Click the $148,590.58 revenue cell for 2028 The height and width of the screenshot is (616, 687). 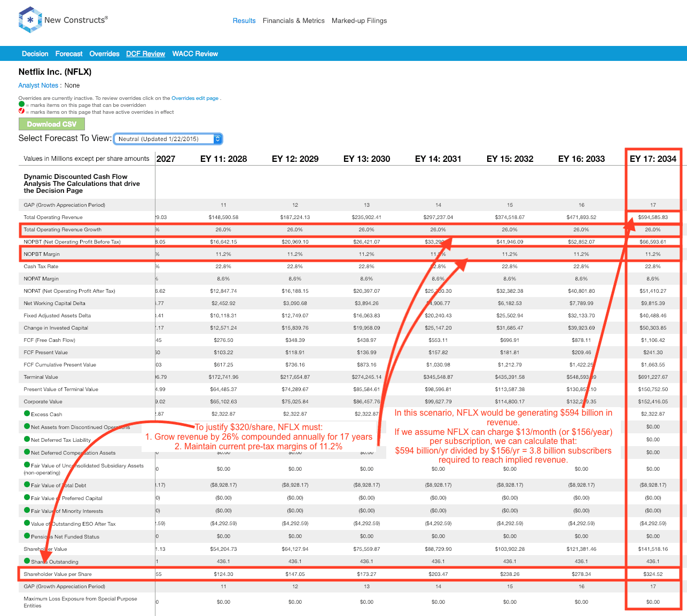coord(223,217)
